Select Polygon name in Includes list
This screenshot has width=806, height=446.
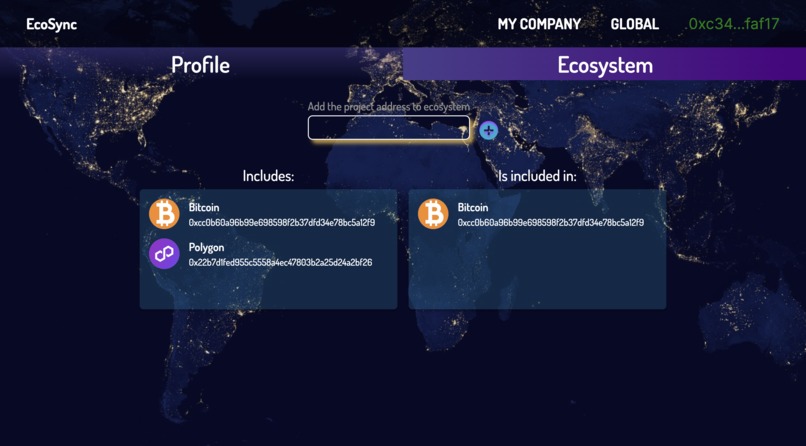[206, 247]
